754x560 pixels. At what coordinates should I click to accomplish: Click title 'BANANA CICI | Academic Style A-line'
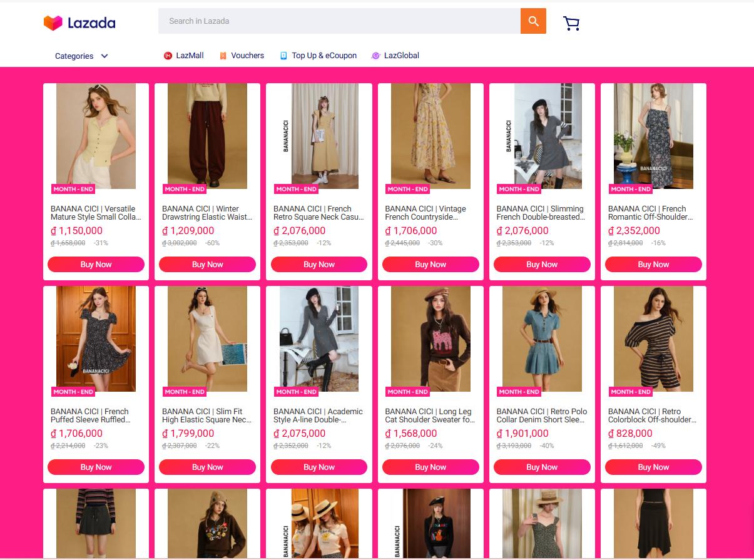[x=318, y=416]
